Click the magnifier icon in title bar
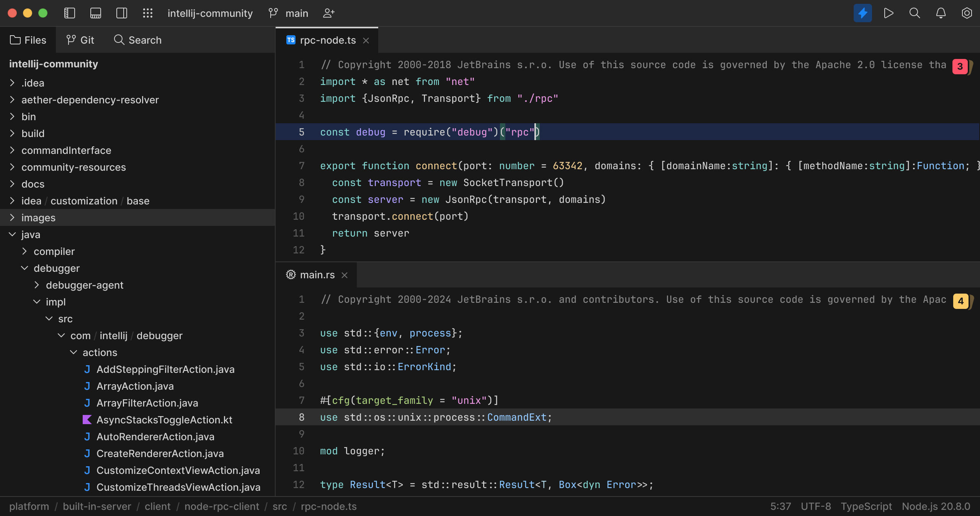 point(915,13)
